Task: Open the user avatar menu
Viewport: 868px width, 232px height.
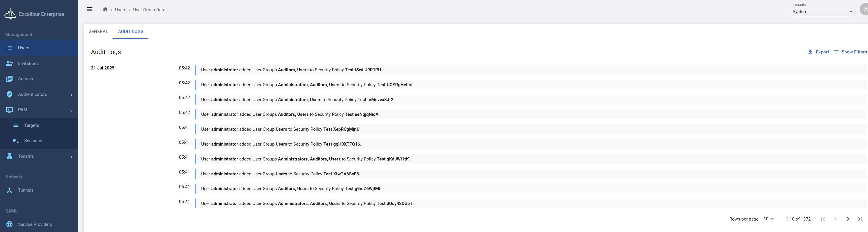Action: (x=864, y=9)
